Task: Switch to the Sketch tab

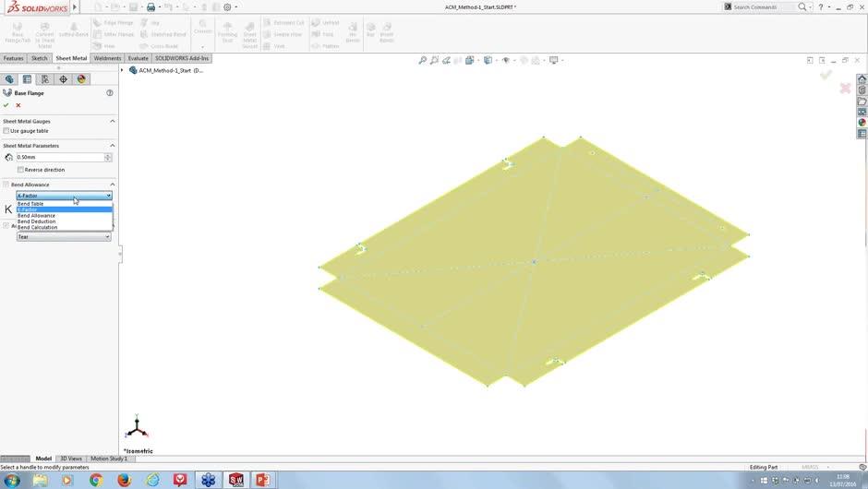Action: point(40,58)
